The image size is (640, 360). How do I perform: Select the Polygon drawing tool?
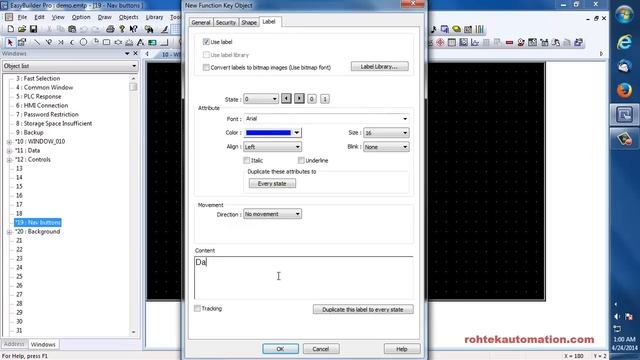coord(118,42)
